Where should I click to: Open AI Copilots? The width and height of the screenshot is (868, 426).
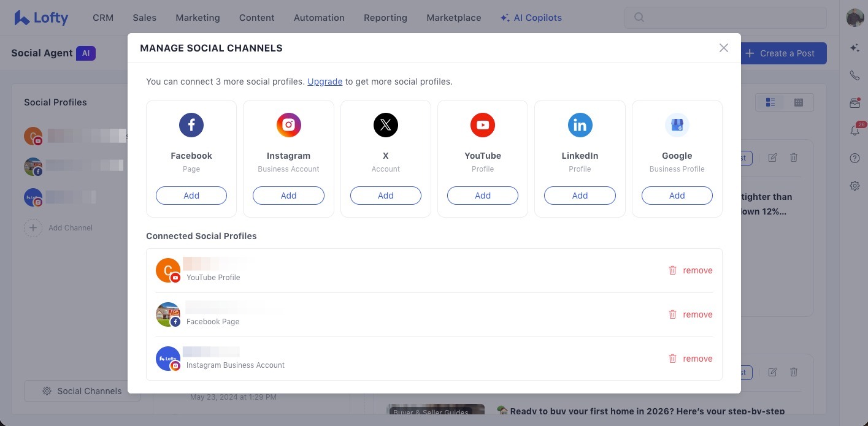point(531,18)
